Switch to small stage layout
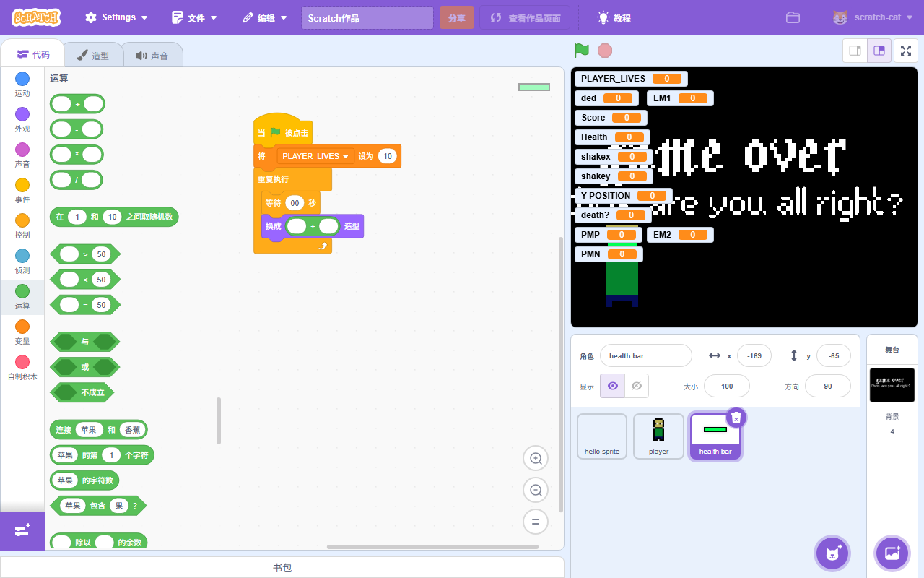Screen dimensions: 924x578 click(855, 51)
